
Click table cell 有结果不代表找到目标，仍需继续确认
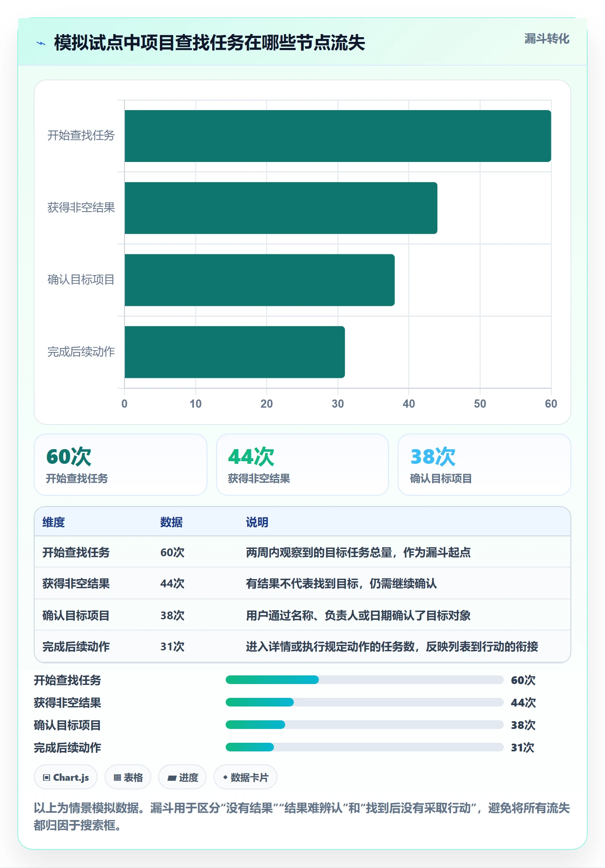pyautogui.click(x=341, y=583)
